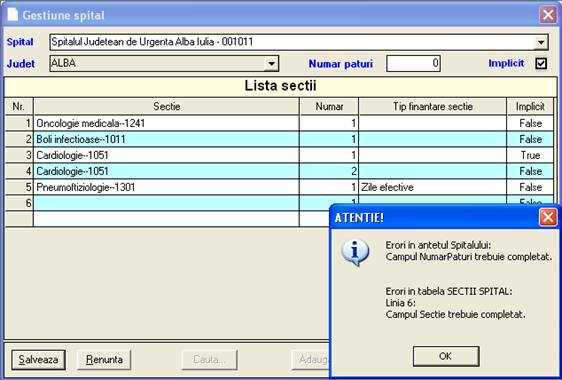Close the ATENTIE dialog with X
The image size is (562, 380).
point(548,217)
